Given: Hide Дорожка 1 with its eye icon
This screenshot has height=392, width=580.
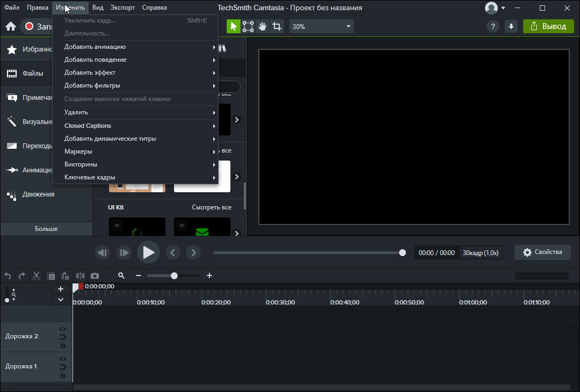Looking at the screenshot, I should click(63, 359).
